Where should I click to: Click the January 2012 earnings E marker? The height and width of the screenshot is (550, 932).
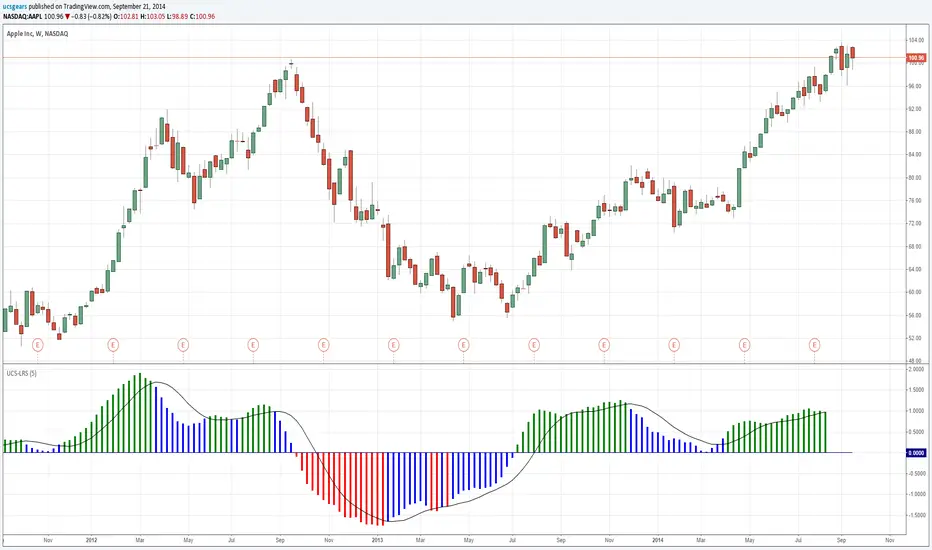(111, 345)
